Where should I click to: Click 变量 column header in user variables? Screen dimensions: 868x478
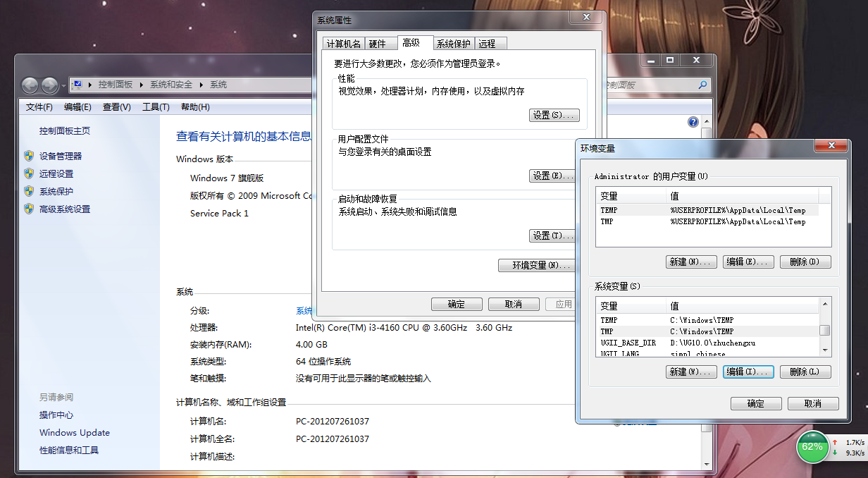631,196
